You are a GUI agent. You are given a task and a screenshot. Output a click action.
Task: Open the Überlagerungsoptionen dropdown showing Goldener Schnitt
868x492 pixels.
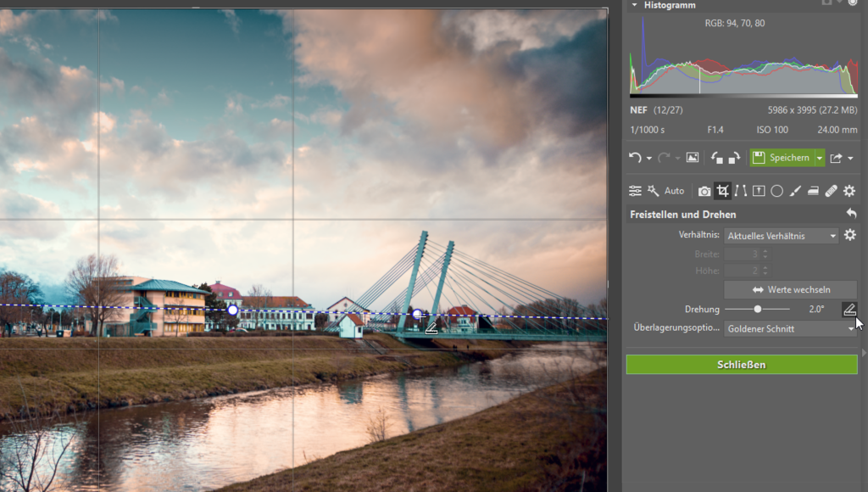pyautogui.click(x=790, y=328)
